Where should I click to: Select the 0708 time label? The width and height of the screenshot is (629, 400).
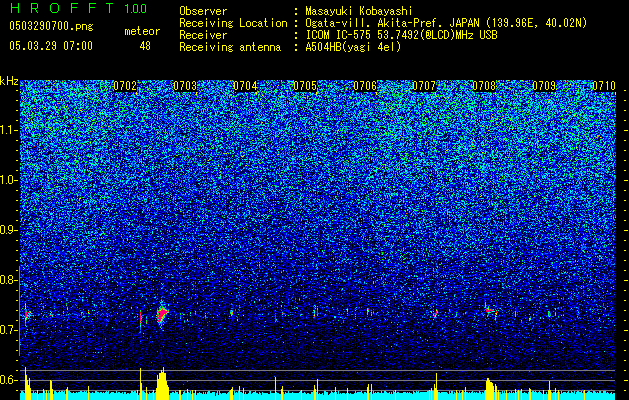click(x=484, y=86)
